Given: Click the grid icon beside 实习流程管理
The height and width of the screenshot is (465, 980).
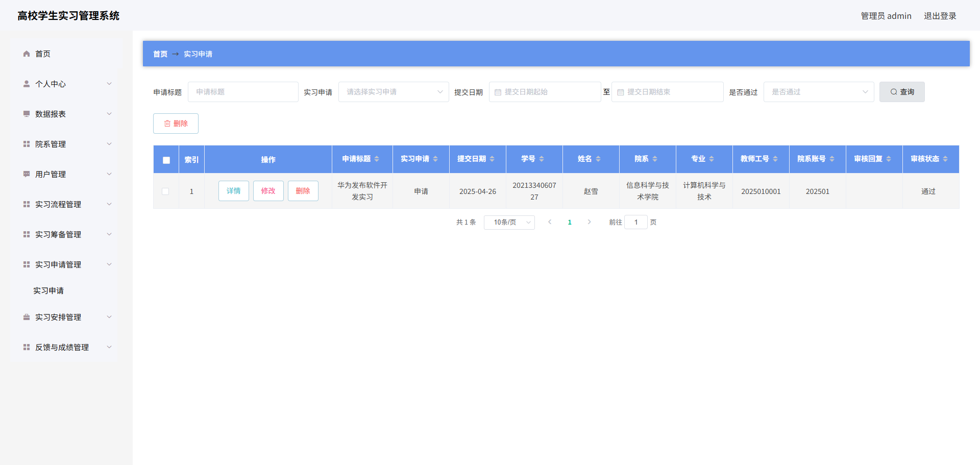Looking at the screenshot, I should pyautogui.click(x=27, y=204).
